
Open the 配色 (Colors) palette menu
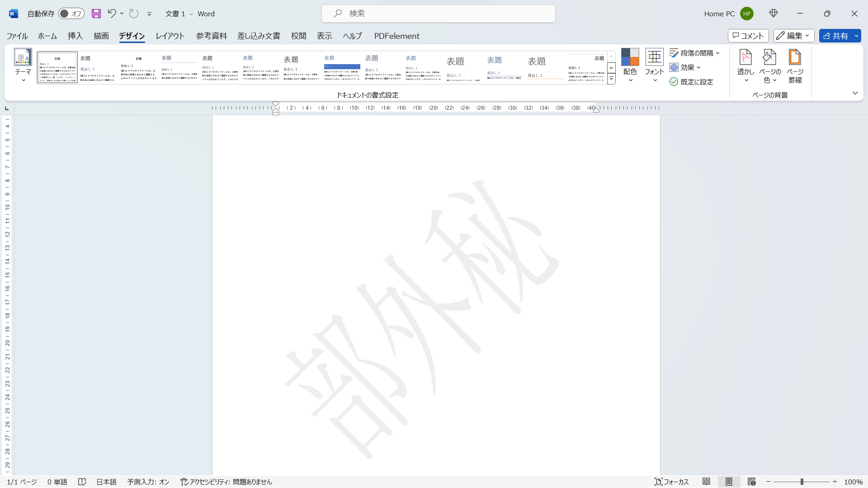[x=630, y=66]
